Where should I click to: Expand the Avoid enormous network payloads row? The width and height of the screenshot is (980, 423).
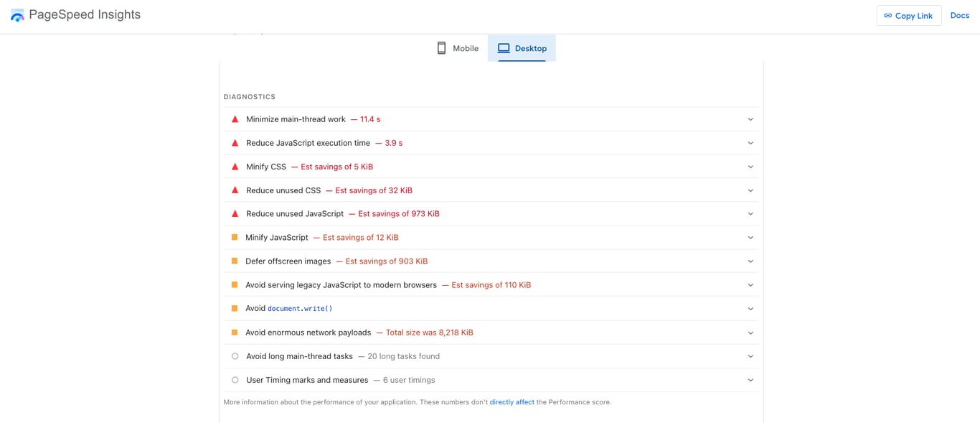(750, 333)
